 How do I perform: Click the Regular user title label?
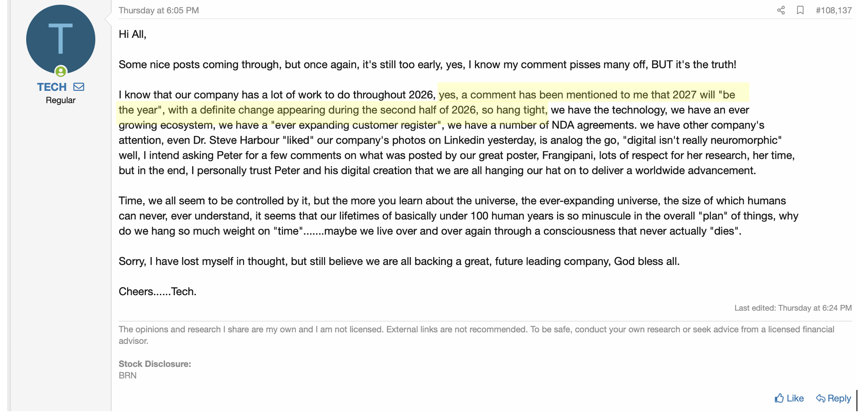(61, 100)
